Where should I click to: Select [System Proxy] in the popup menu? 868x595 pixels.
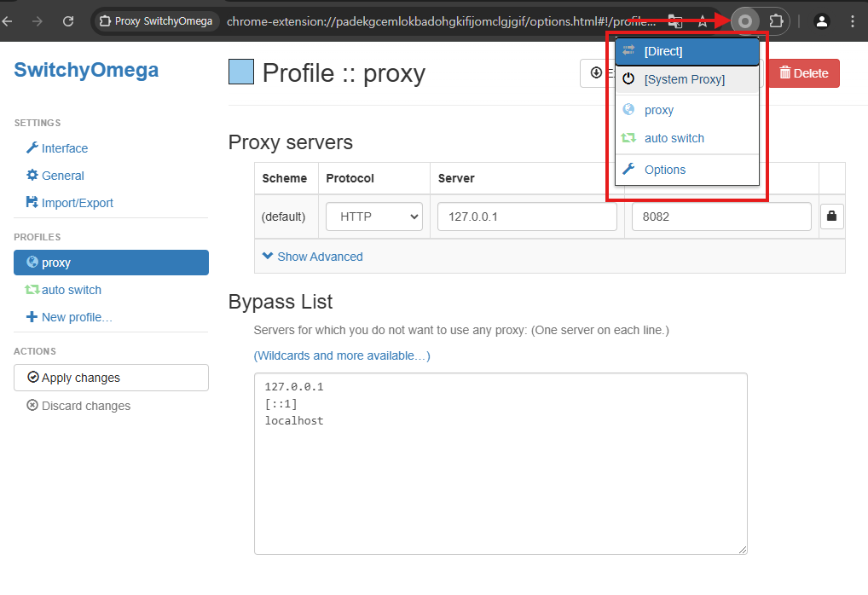687,79
